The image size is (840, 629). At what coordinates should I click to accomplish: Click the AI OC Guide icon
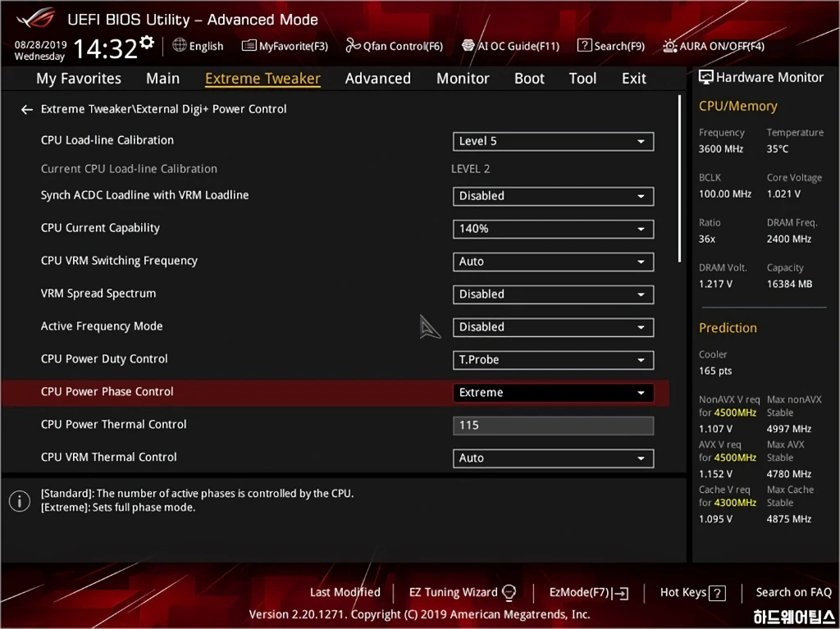point(468,46)
